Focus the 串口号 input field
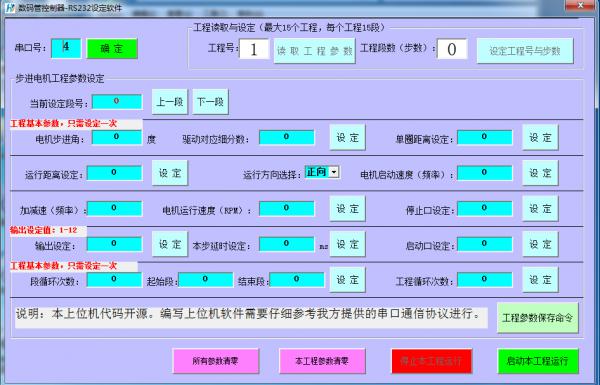The image size is (600, 385). 66,48
